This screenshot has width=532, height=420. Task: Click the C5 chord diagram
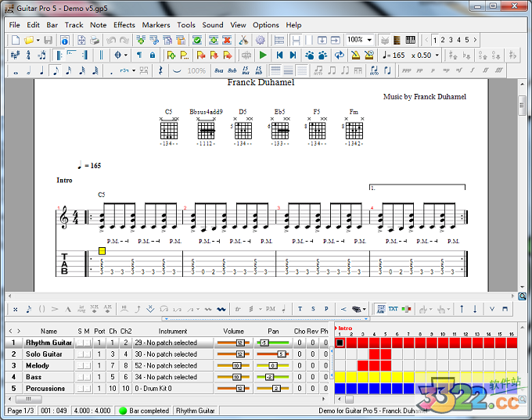point(169,128)
